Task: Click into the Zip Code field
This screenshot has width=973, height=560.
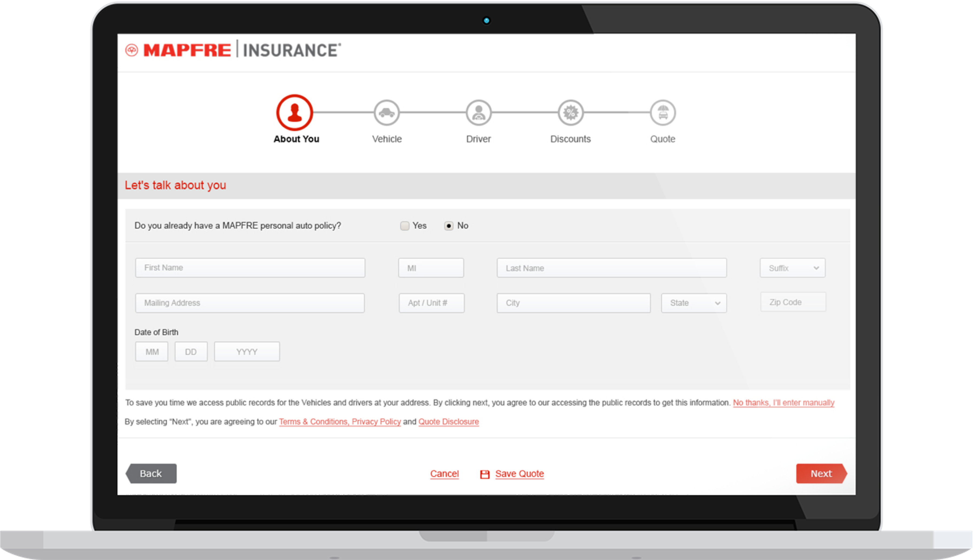Action: coord(793,302)
